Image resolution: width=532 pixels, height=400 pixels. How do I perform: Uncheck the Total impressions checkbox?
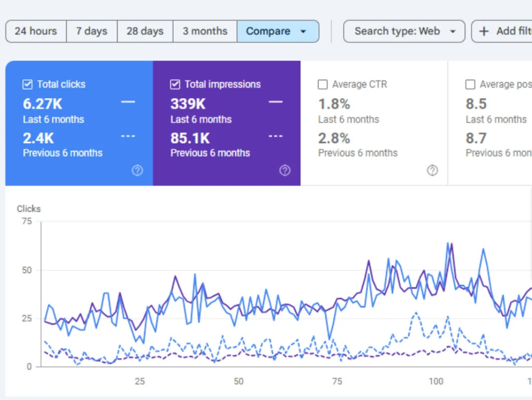[175, 84]
